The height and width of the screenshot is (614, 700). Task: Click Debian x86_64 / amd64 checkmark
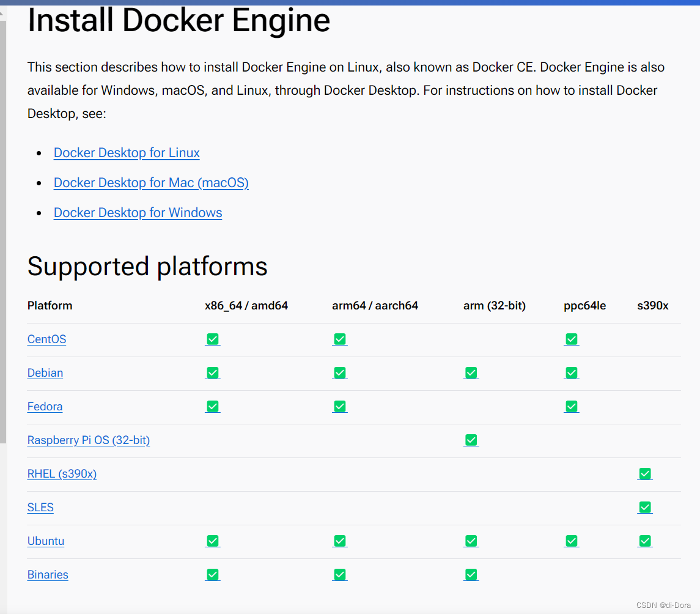(x=213, y=372)
